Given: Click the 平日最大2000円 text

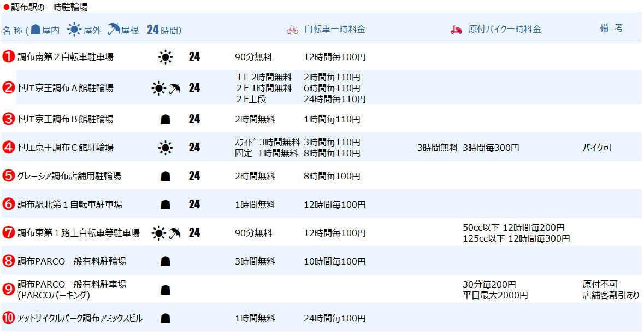Looking at the screenshot, I should (495, 295).
